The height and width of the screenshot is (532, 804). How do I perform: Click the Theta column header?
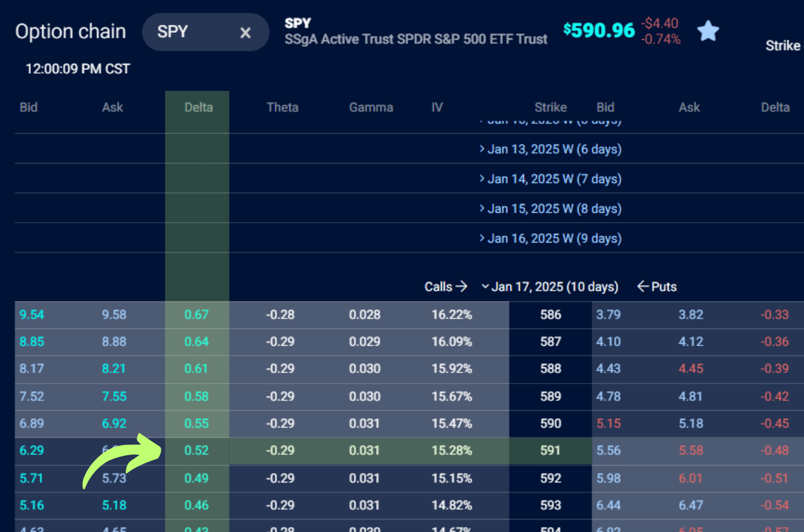283,107
